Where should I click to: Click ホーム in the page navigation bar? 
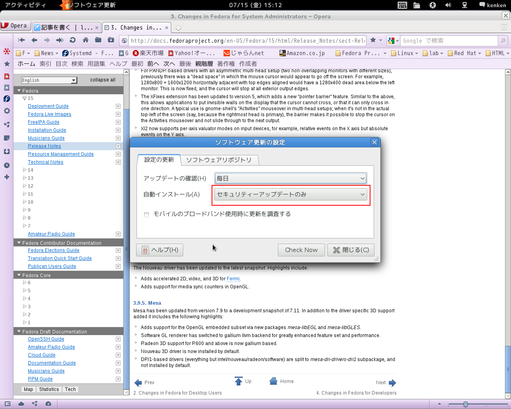pos(27,64)
